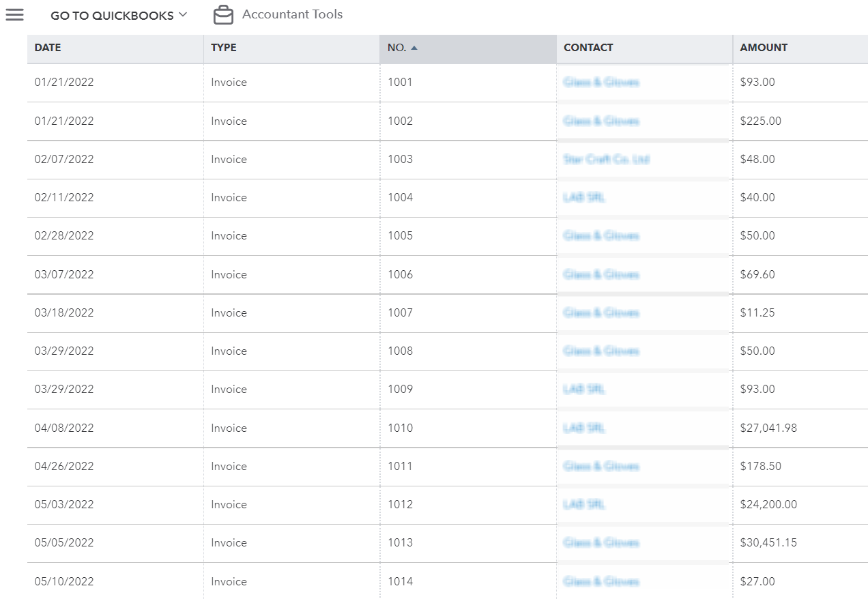868x599 pixels.
Task: Sort by the DATE column header
Action: click(115, 48)
